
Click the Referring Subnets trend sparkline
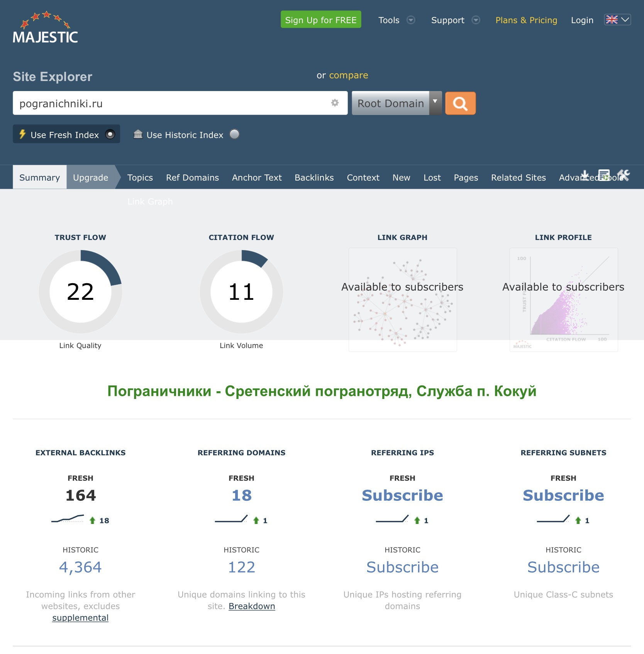[x=553, y=519]
